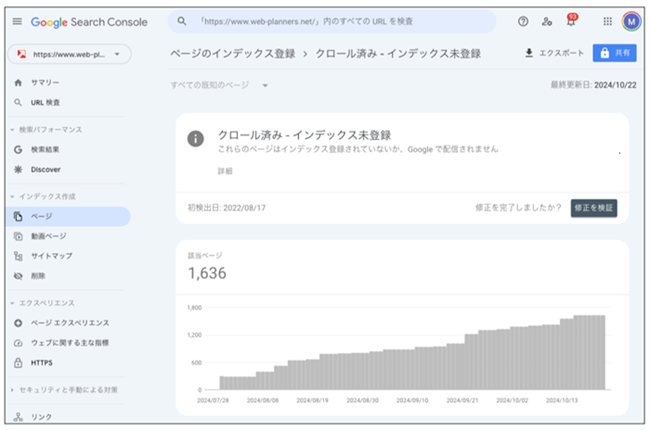Screen dimensions: 650x430
Task: Click the help question mark icon
Action: tap(523, 21)
